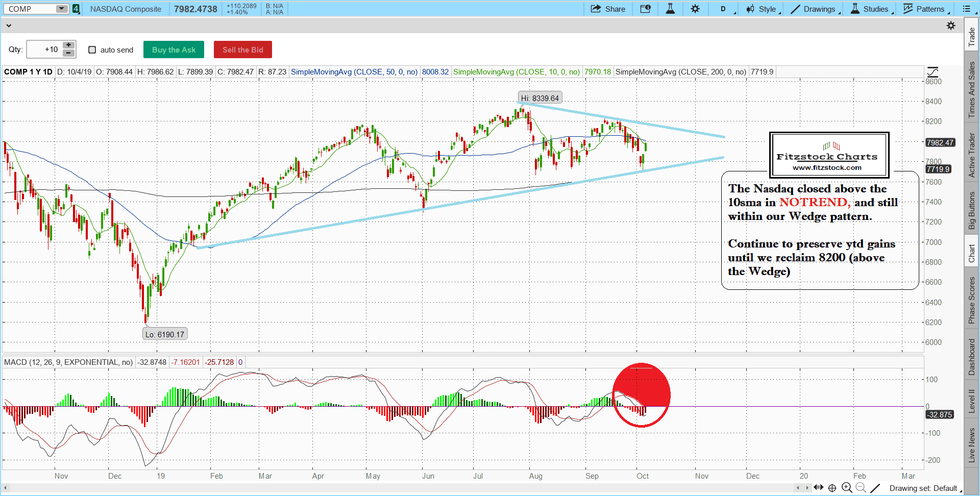Click the Share chart button

click(x=608, y=9)
